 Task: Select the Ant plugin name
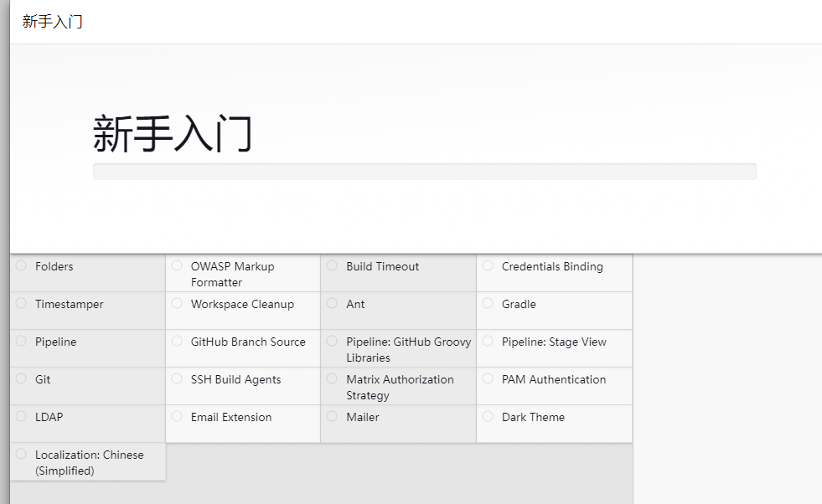(x=355, y=304)
